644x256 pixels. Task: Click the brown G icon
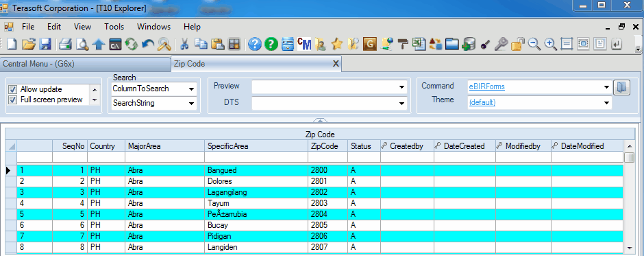(370, 44)
